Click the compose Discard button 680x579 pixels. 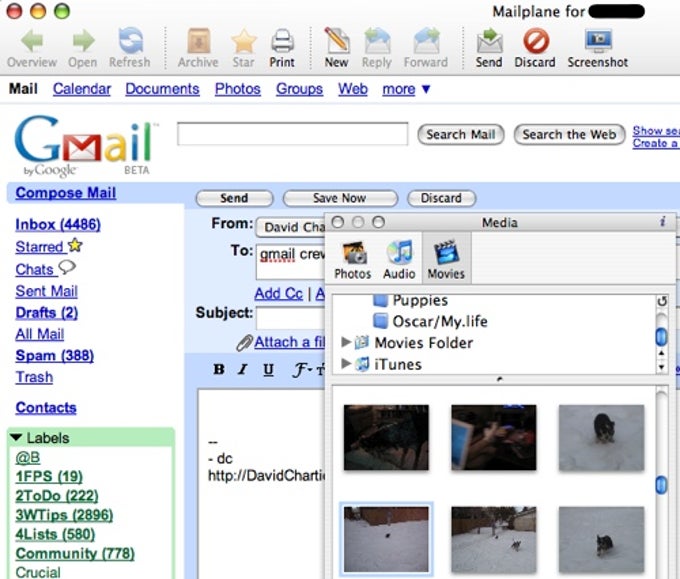pos(441,198)
